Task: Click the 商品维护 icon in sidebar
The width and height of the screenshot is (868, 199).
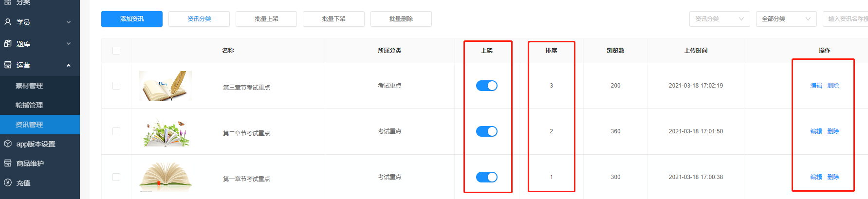Action: (x=8, y=163)
